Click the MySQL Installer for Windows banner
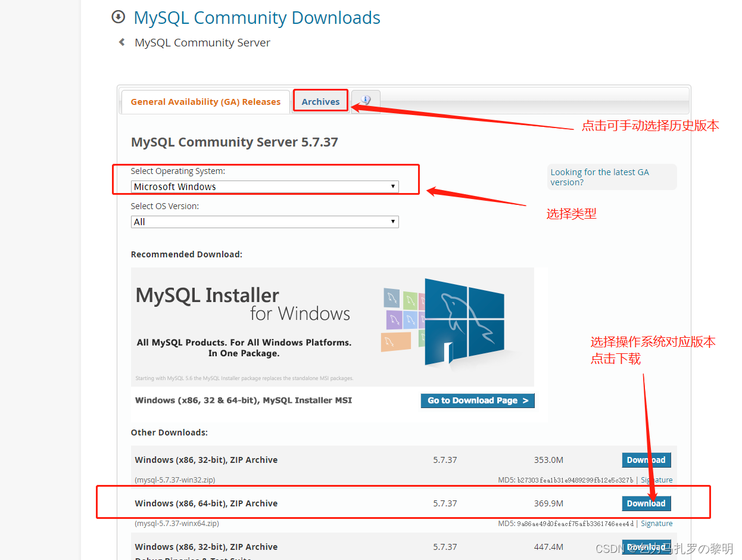The height and width of the screenshot is (560, 742). point(332,326)
